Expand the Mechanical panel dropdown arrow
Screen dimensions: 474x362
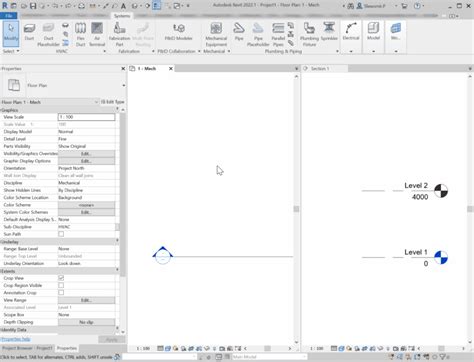[x=229, y=51]
